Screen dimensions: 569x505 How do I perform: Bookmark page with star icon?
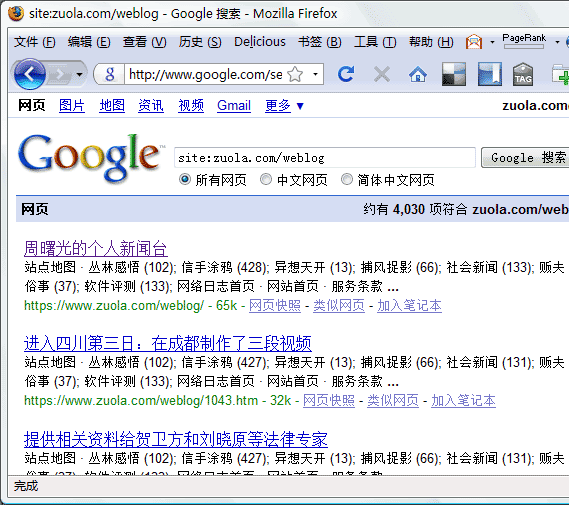tap(295, 74)
